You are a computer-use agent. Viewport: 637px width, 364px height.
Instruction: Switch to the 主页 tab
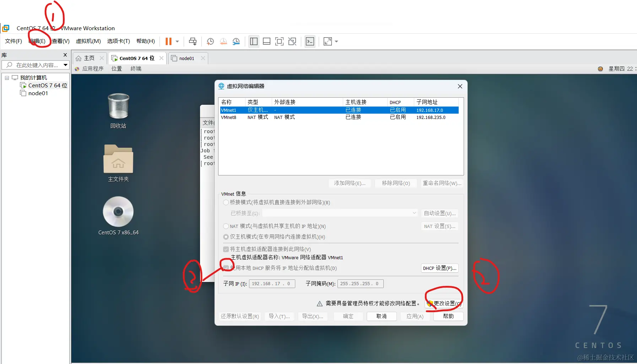[x=89, y=58]
